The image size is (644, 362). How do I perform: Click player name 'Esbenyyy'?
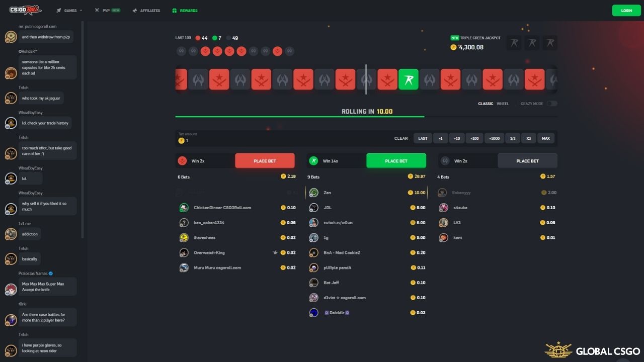(462, 193)
